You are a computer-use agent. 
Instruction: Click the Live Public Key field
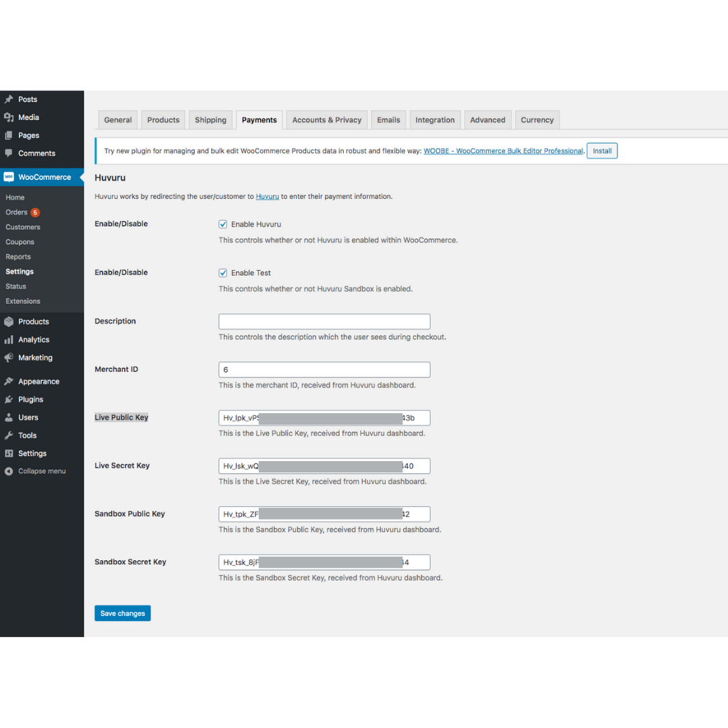pyautogui.click(x=324, y=418)
